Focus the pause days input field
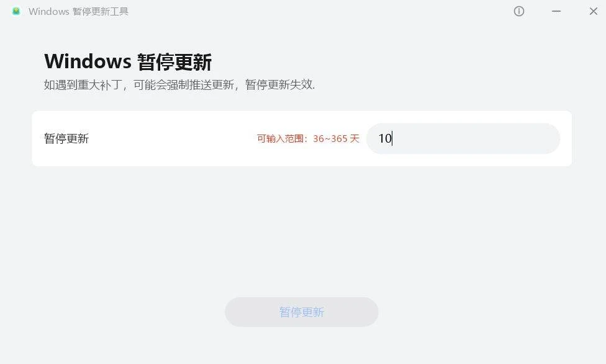 click(x=463, y=138)
